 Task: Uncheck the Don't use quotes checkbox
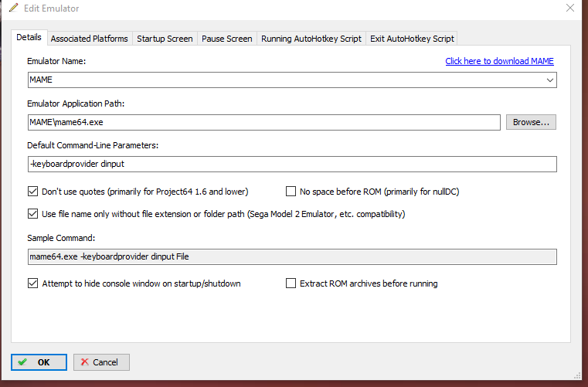[x=33, y=192]
